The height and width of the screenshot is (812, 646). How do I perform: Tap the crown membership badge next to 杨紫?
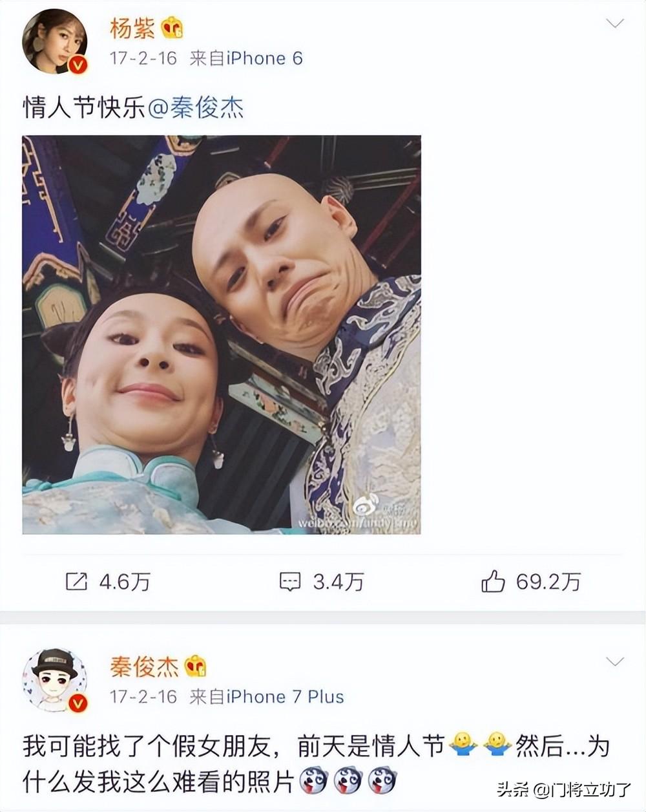tap(173, 28)
